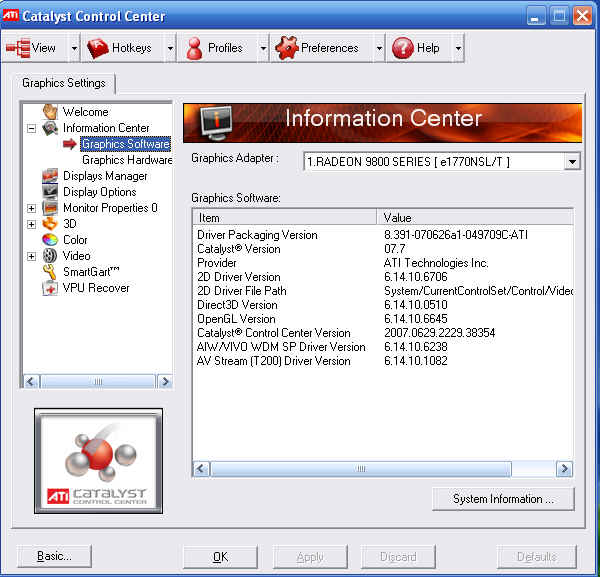The width and height of the screenshot is (600, 577).
Task: Click the Welcome hand icon in tree
Action: pos(50,112)
